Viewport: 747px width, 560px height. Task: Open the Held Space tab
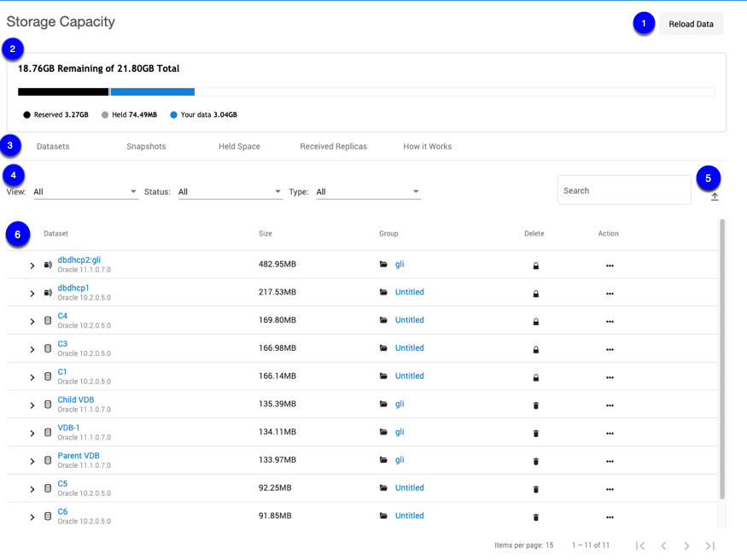(239, 146)
